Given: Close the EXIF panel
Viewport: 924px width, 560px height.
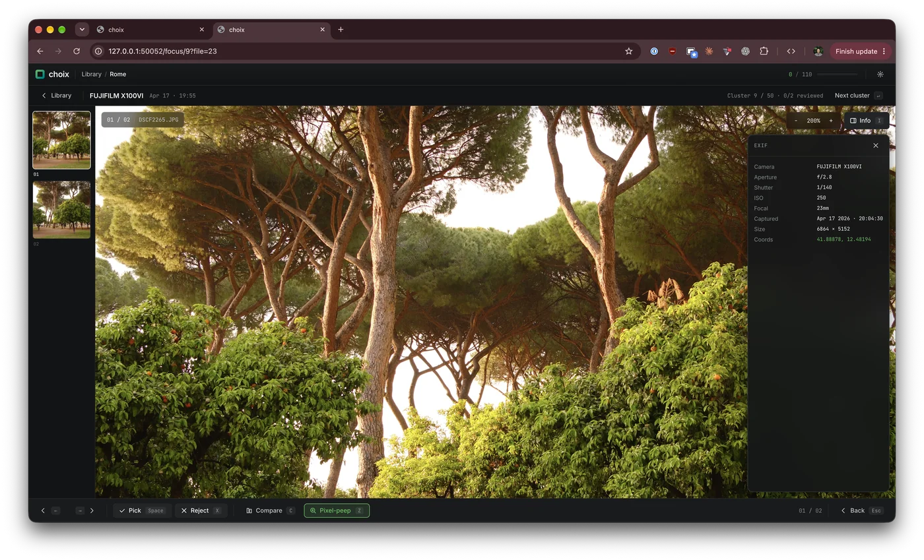Looking at the screenshot, I should (x=876, y=145).
